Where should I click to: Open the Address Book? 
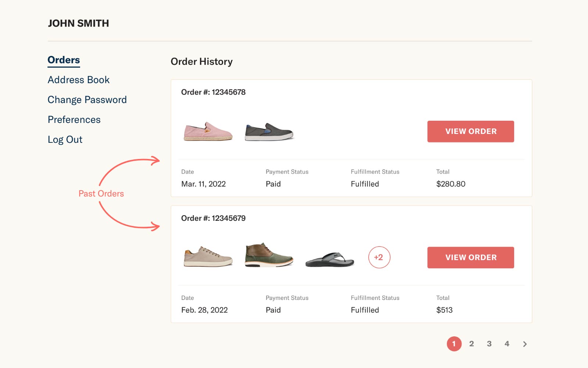point(78,79)
